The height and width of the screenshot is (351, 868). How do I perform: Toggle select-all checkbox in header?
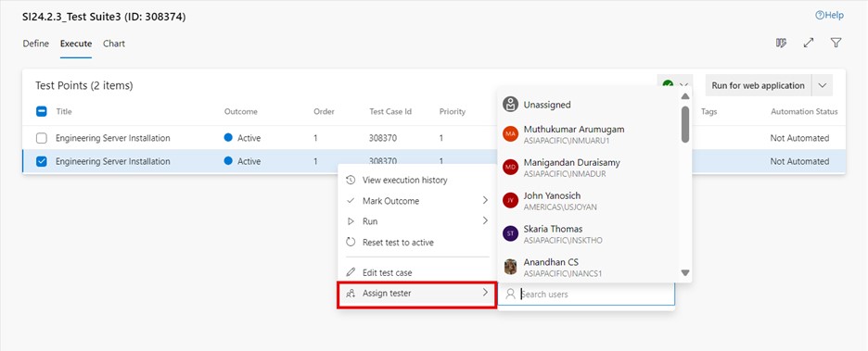pos(42,111)
